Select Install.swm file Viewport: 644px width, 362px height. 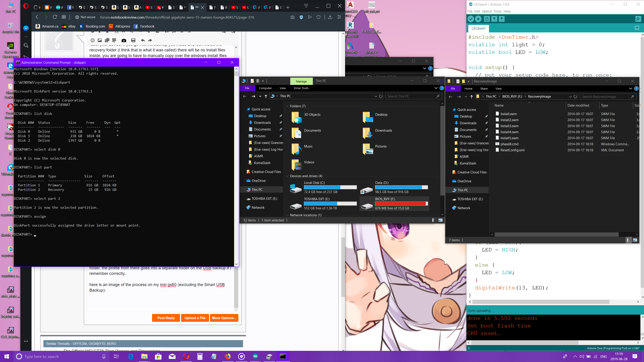pos(508,114)
